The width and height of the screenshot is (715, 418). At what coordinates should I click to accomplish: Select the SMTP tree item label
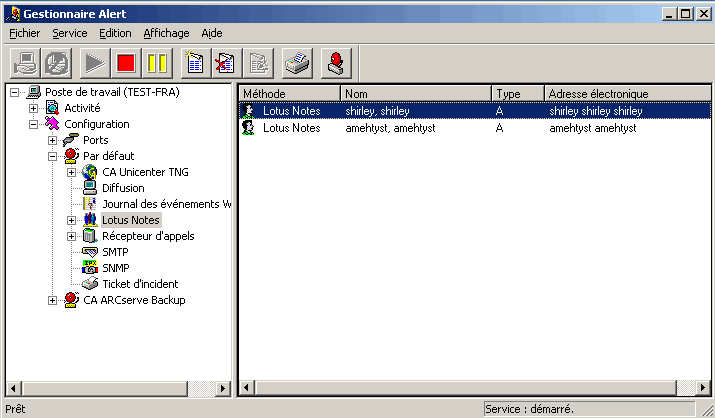115,252
